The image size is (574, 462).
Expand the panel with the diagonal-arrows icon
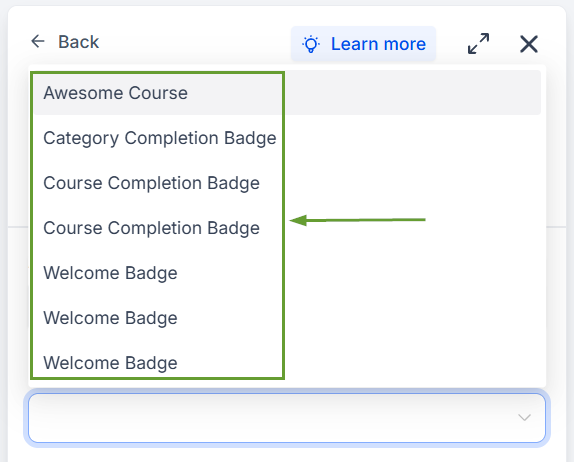(478, 44)
